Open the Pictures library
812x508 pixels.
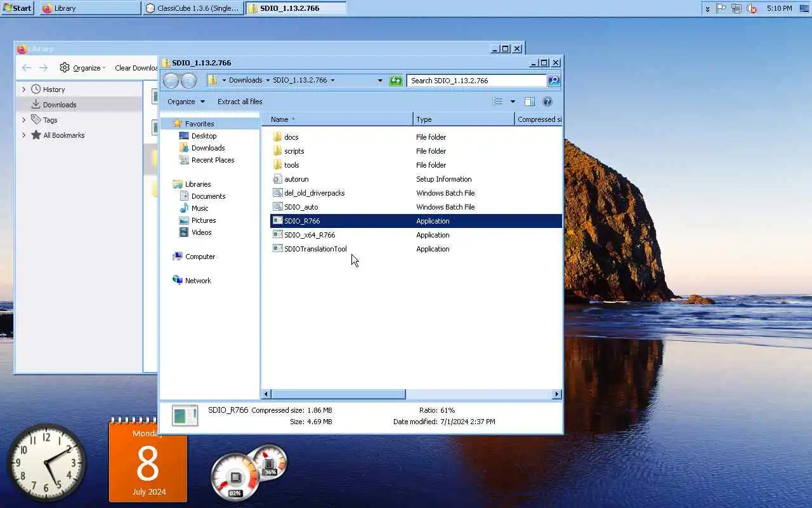[x=204, y=220]
